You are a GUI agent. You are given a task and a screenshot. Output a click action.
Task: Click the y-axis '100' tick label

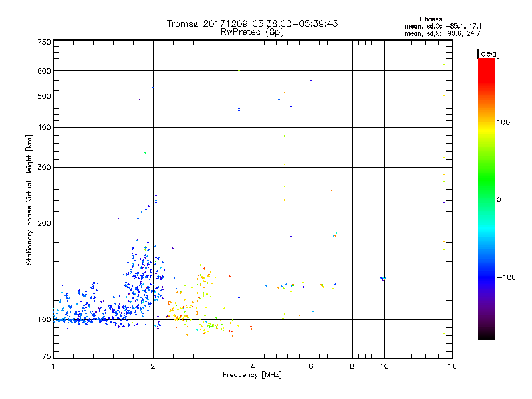pyautogui.click(x=44, y=319)
